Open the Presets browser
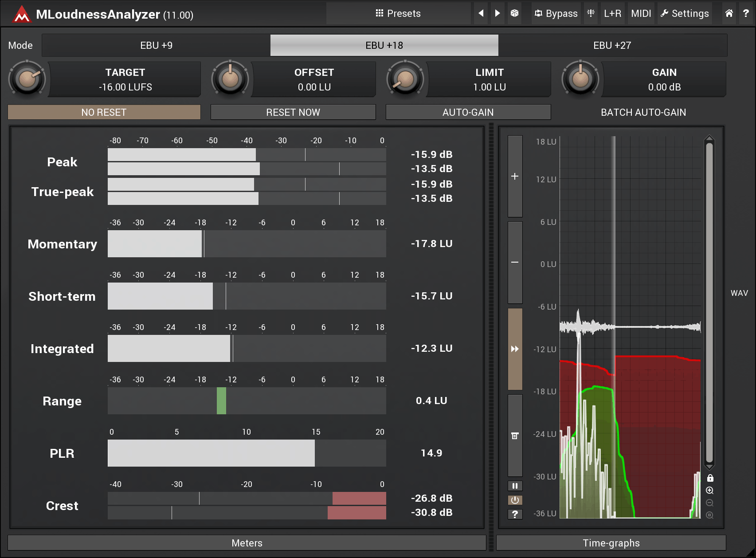 [x=398, y=13]
